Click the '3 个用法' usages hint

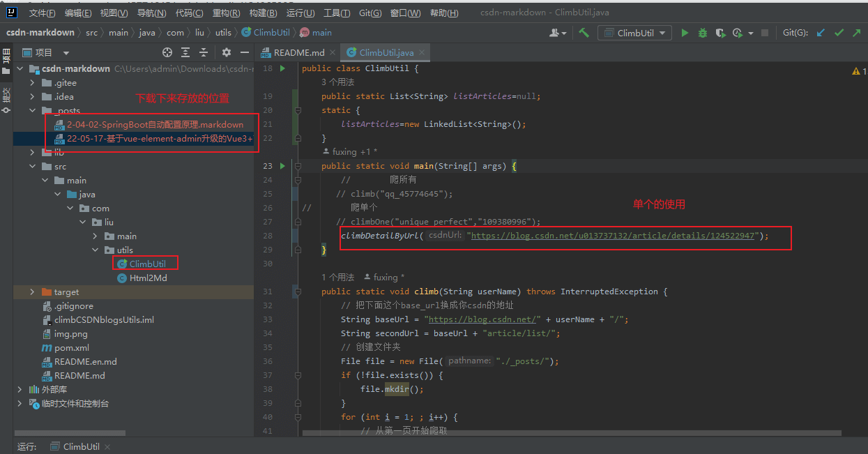click(x=337, y=82)
